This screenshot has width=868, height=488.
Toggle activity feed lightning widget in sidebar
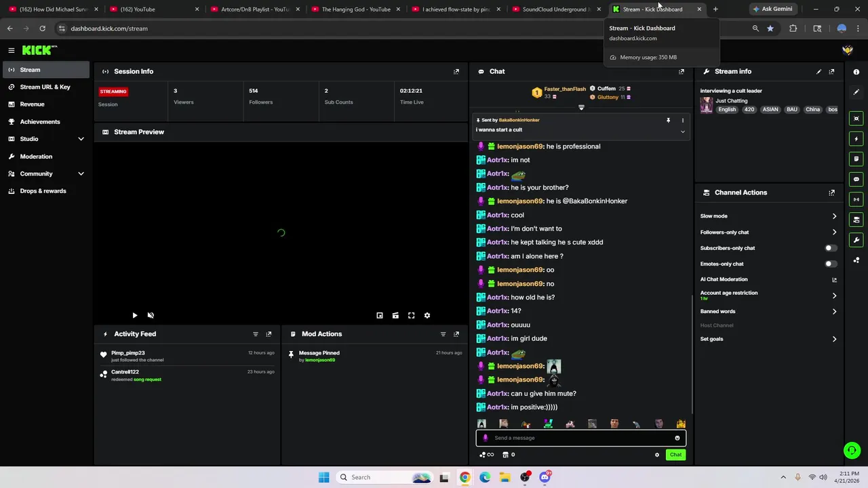[856, 139]
